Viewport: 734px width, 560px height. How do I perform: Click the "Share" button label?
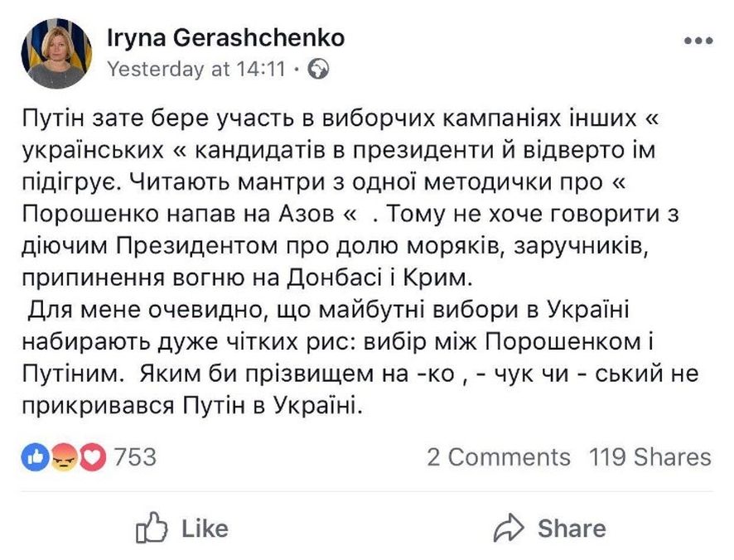click(x=572, y=528)
